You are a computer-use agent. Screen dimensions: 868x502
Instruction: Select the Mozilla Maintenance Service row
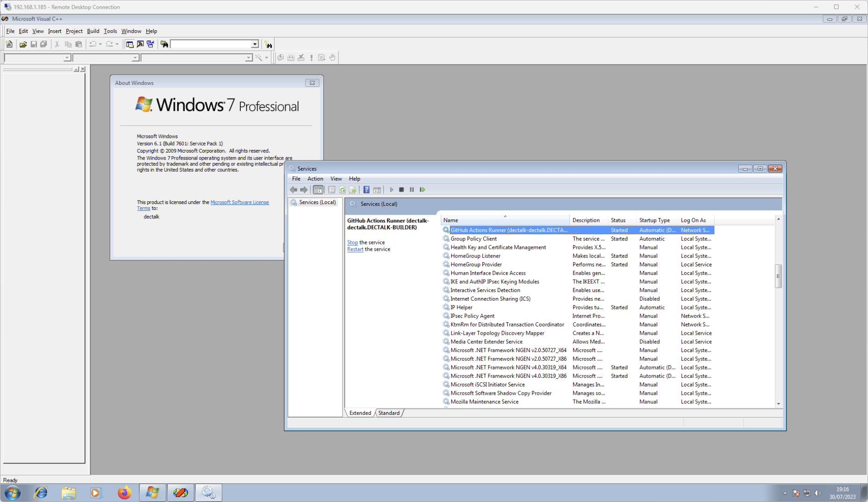(577, 402)
